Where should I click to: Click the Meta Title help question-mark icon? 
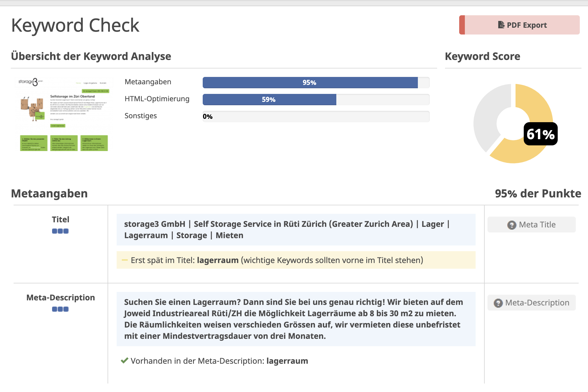[x=512, y=225]
